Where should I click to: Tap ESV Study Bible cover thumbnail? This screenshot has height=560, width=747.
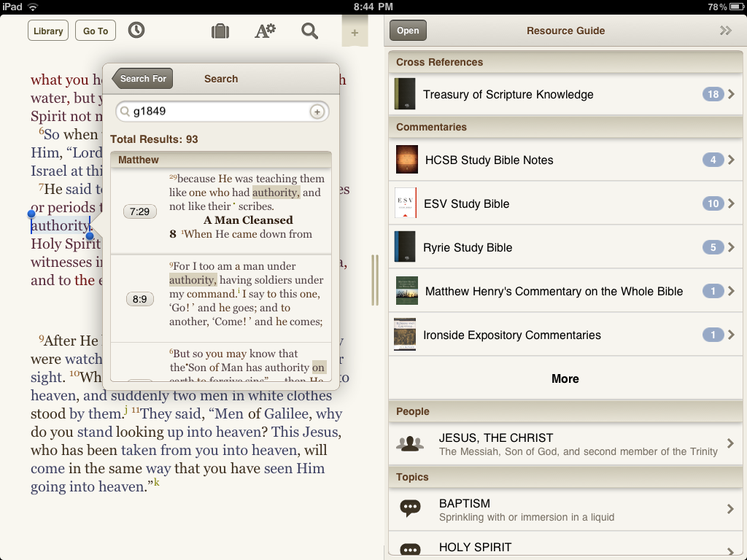(406, 203)
